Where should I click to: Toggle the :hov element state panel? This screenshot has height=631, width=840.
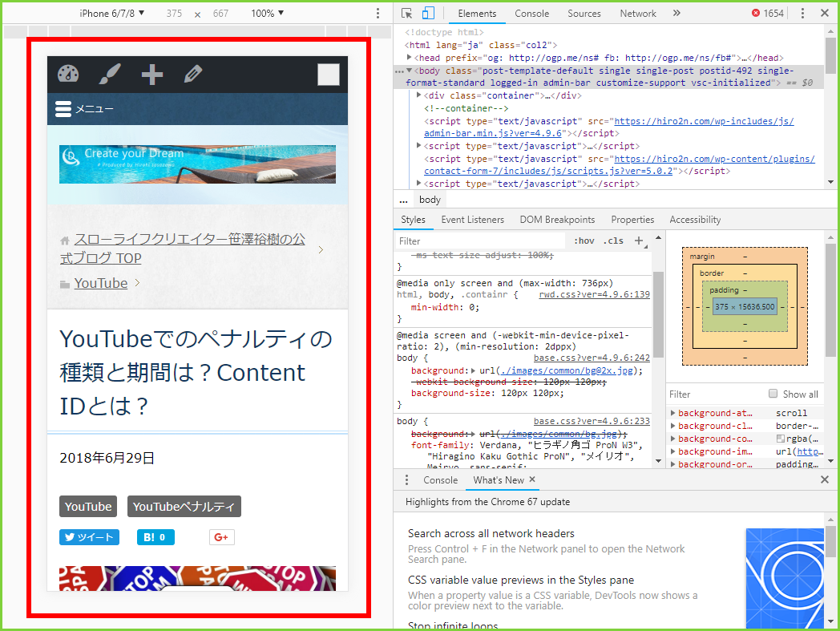pyautogui.click(x=584, y=241)
